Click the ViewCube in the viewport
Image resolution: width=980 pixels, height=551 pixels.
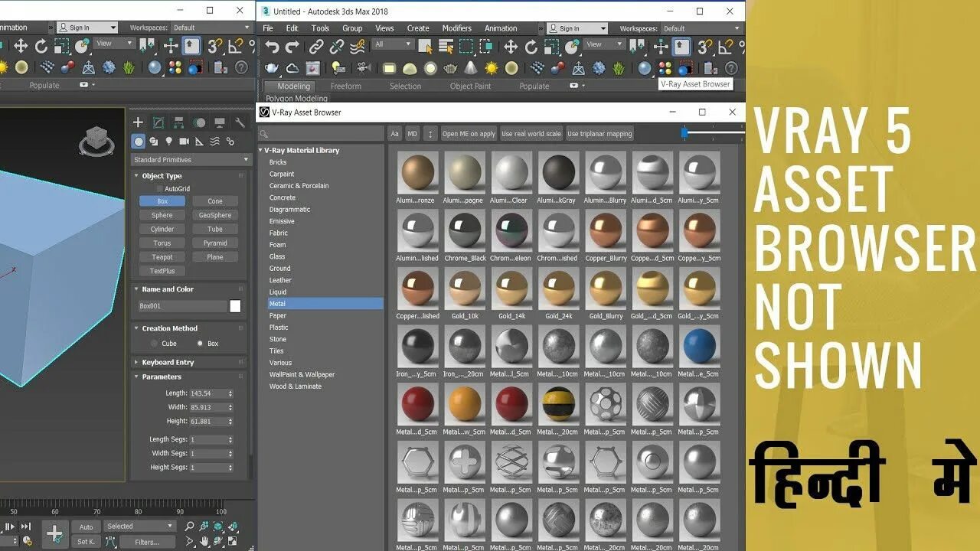pyautogui.click(x=97, y=142)
